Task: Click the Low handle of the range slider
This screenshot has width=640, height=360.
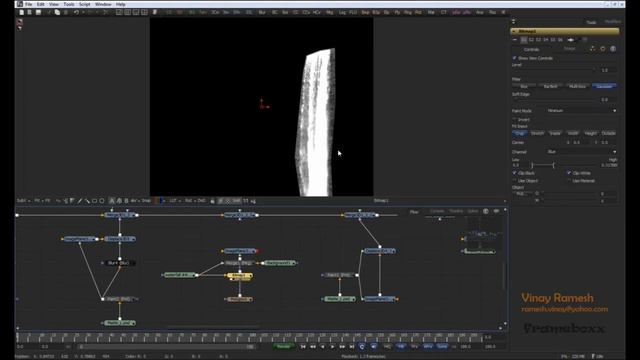Action: pos(532,165)
